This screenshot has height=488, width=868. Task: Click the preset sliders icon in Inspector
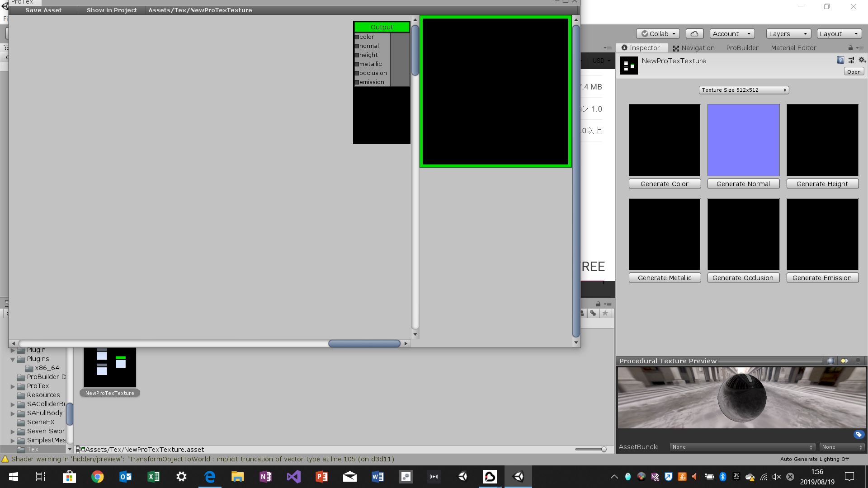[851, 60]
